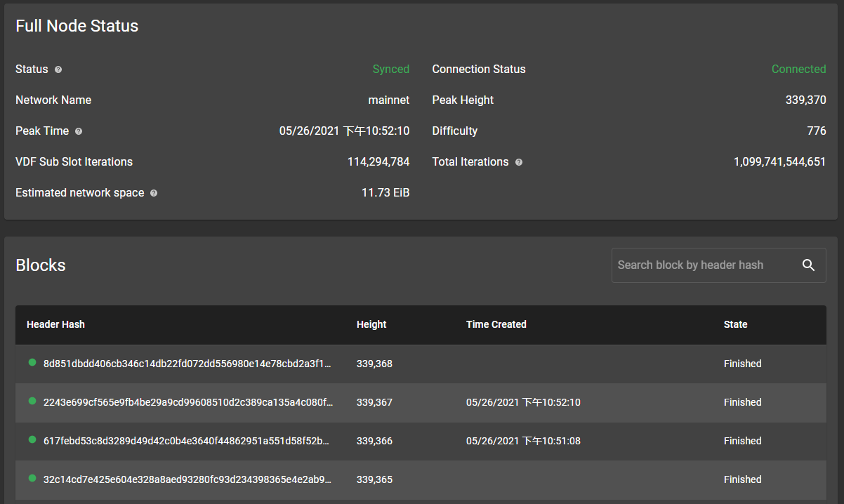Click time created 下午10:52:10 in block 339,367 row
The height and width of the screenshot is (504, 844).
[523, 402]
